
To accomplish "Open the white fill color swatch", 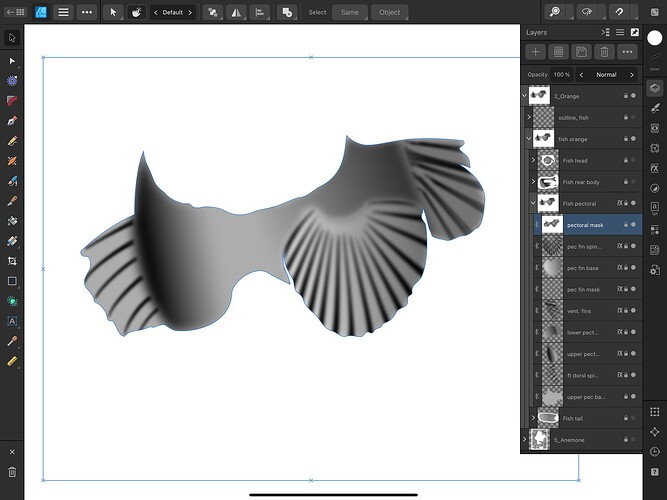I will [655, 38].
